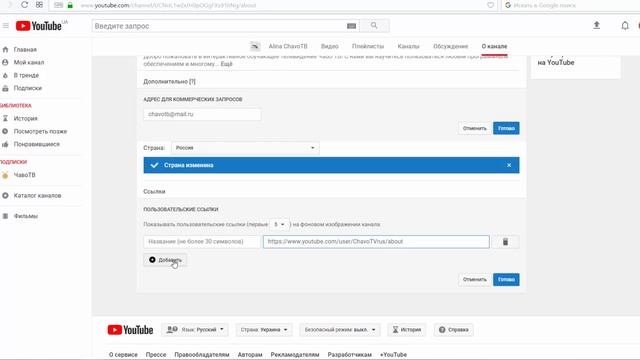This screenshot has height=360, width=640.
Task: Open the links count dropdown showing 5
Action: point(279,224)
